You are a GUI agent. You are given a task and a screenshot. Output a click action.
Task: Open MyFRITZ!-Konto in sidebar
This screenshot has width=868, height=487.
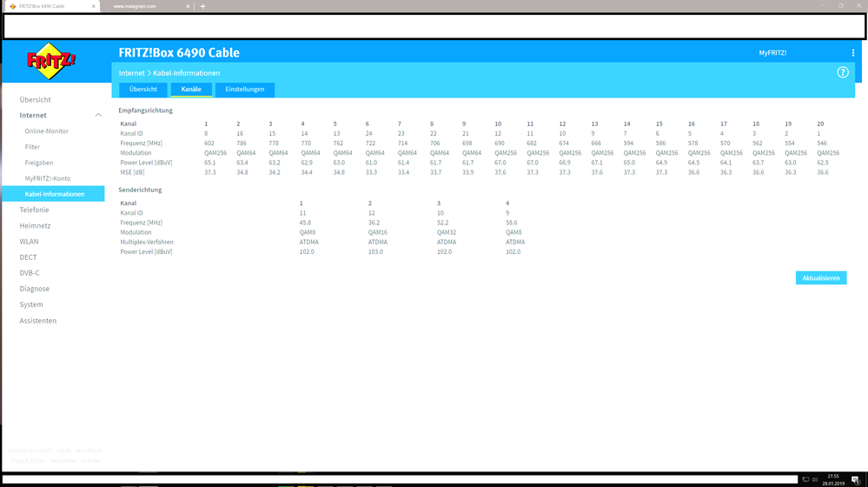point(48,178)
